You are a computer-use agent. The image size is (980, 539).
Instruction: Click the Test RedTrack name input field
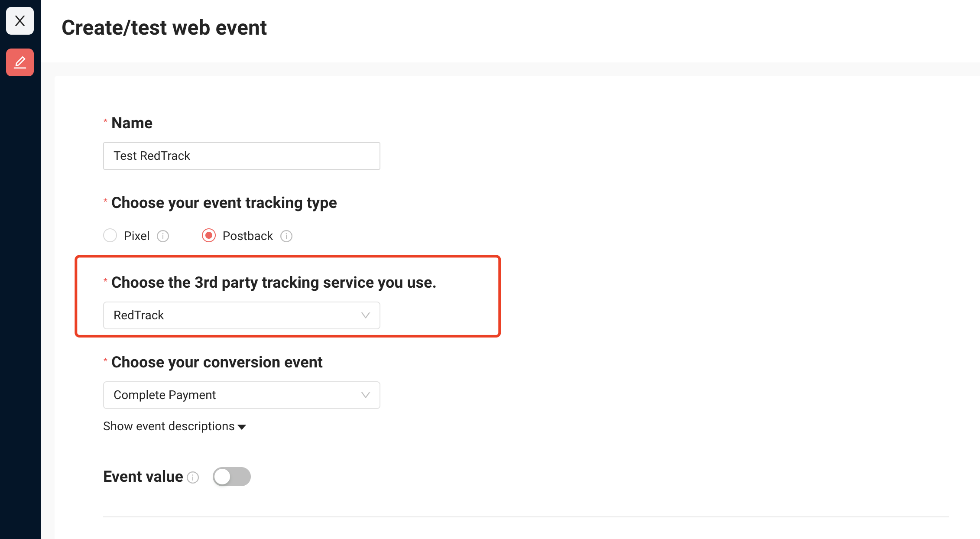click(x=242, y=156)
